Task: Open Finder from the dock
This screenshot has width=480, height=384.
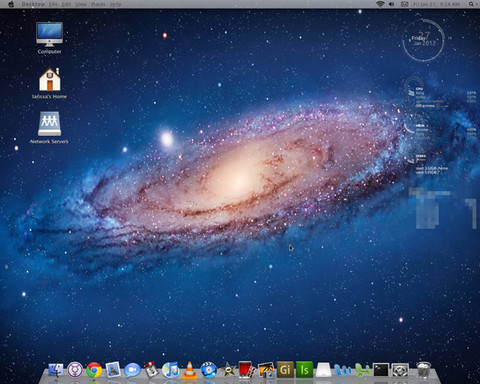Action: [56, 370]
